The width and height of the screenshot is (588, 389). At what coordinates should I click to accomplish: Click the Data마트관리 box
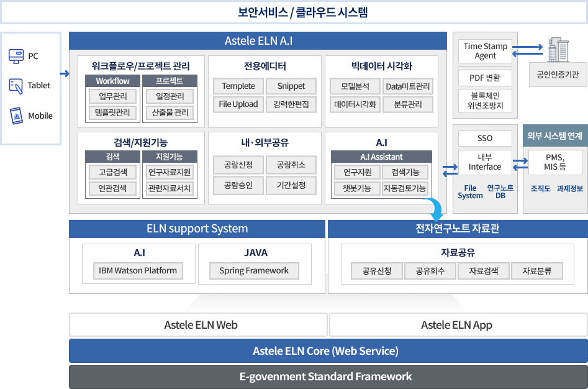coord(407,86)
